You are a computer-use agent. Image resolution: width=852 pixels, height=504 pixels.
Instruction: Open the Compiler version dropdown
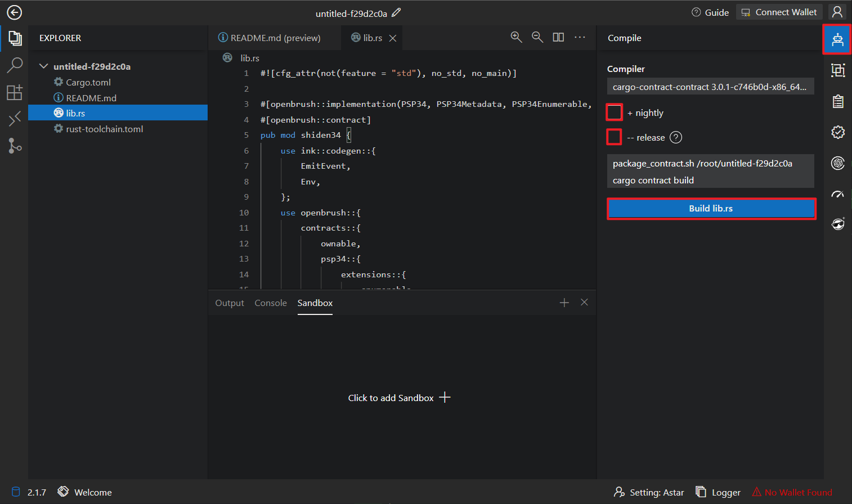pos(710,87)
